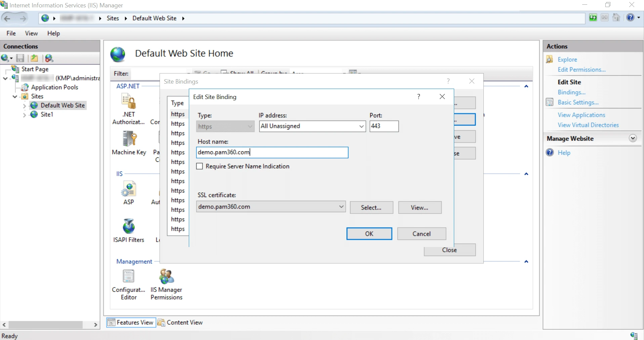Screen dimensions: 644x340
Task: Open IIS Manager Permissions icon
Action: coord(166,276)
